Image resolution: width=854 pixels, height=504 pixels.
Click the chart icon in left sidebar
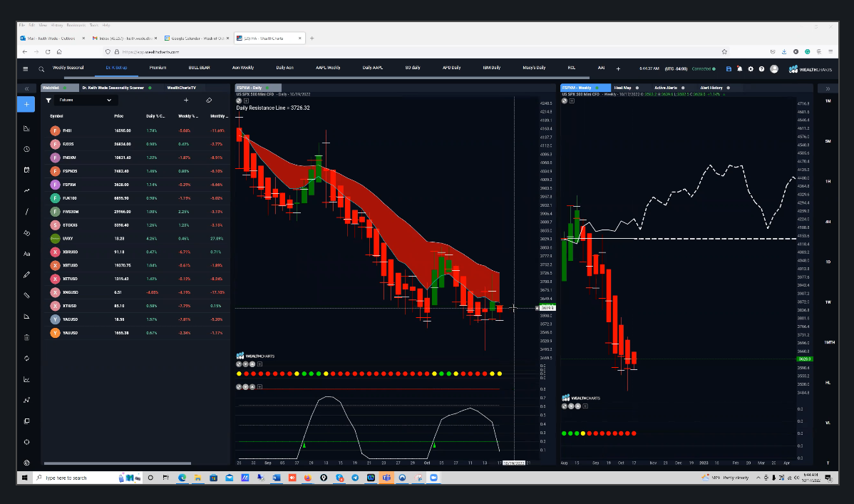[26, 128]
